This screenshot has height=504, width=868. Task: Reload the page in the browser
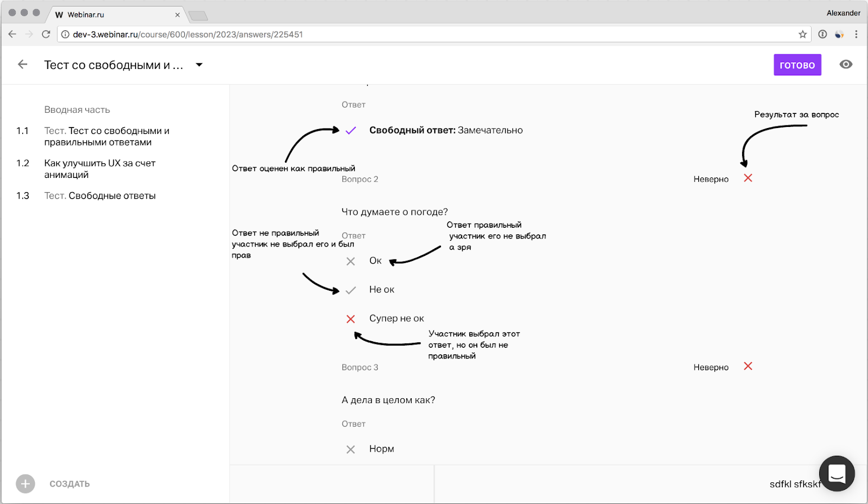click(x=46, y=34)
